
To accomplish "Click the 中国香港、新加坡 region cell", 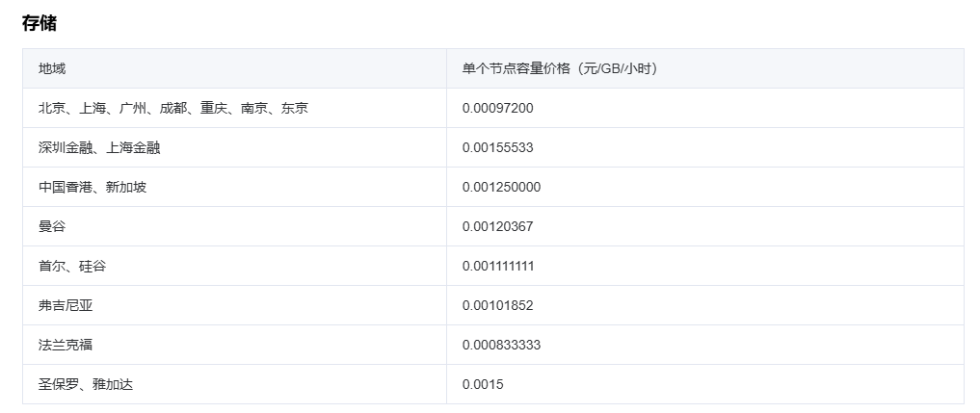I will 93,187.
